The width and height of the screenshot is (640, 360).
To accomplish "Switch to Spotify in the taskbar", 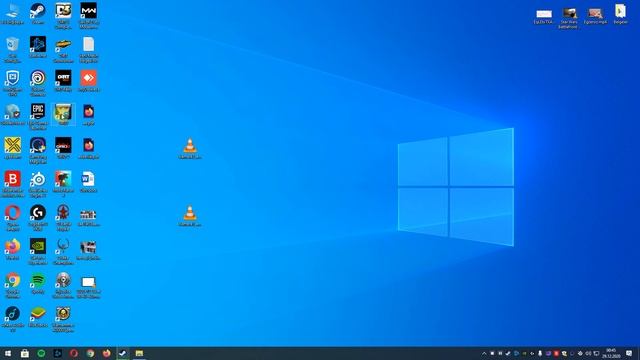I will pos(41,353).
